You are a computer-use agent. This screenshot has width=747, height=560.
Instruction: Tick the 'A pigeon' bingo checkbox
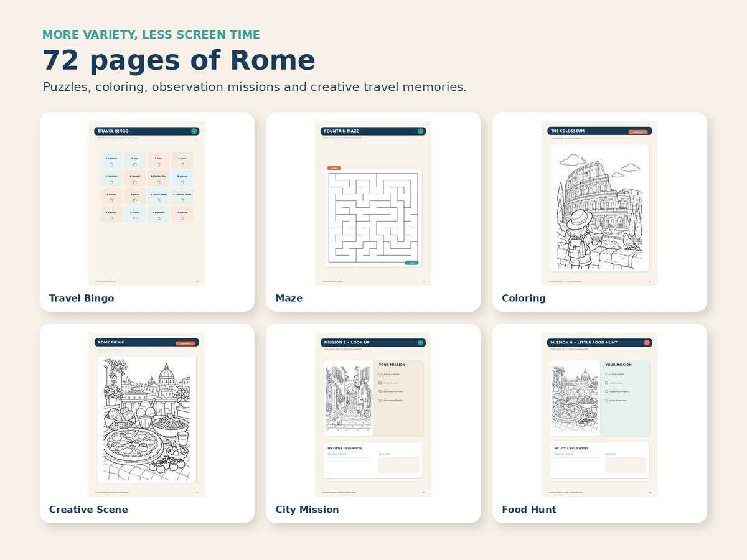pos(182,182)
